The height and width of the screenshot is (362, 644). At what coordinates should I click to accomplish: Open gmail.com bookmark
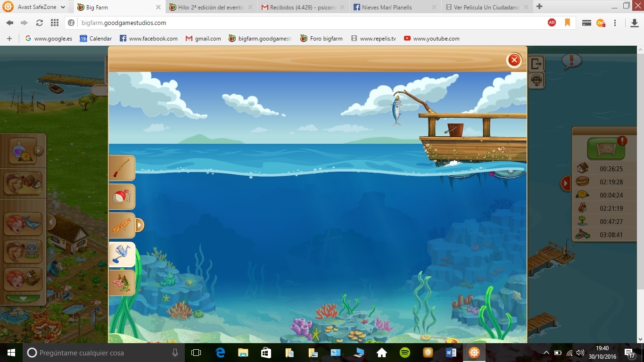(x=203, y=39)
